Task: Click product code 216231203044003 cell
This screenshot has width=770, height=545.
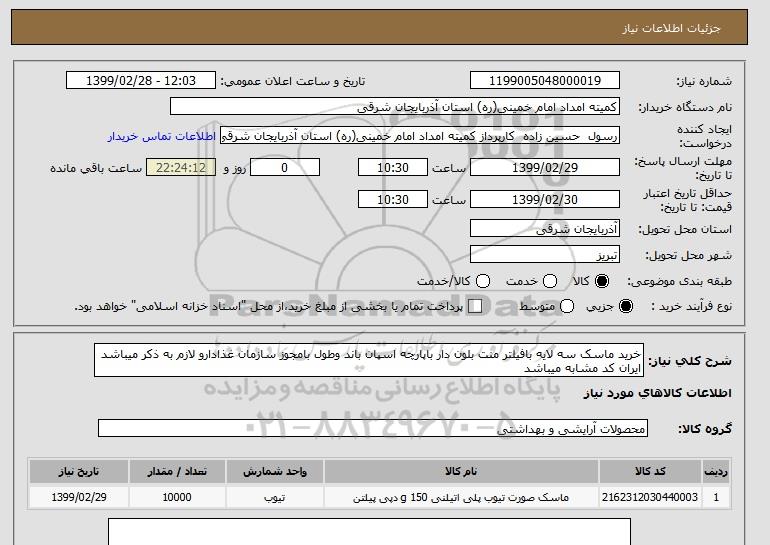Action: click(650, 497)
